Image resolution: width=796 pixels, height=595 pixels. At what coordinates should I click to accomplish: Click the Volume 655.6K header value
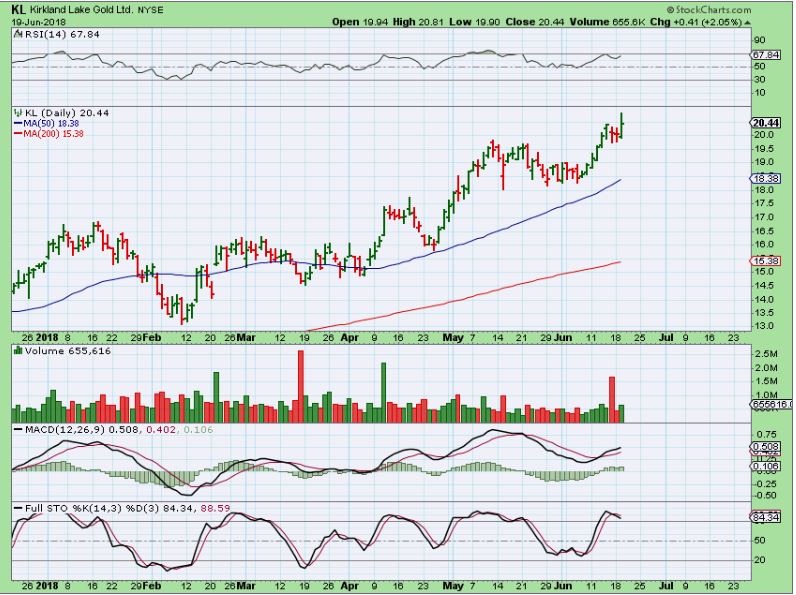(607, 22)
